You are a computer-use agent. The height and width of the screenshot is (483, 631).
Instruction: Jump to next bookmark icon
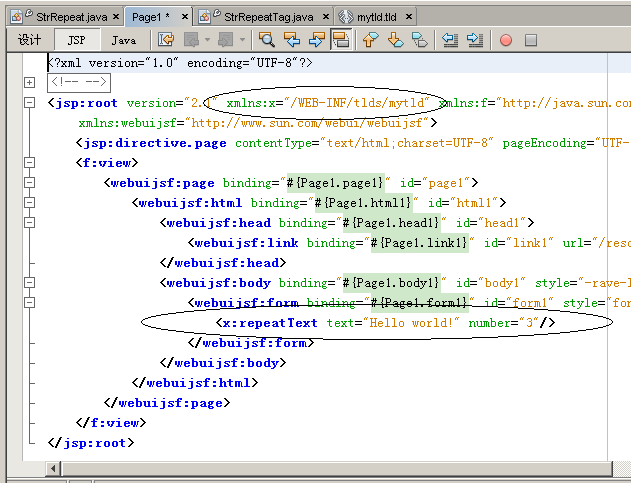click(395, 40)
